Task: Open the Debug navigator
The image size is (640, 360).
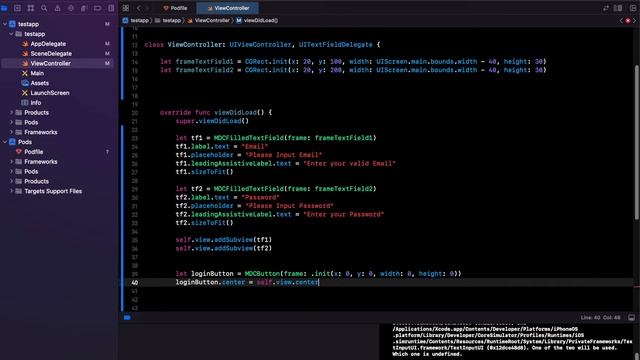Action: point(84,8)
